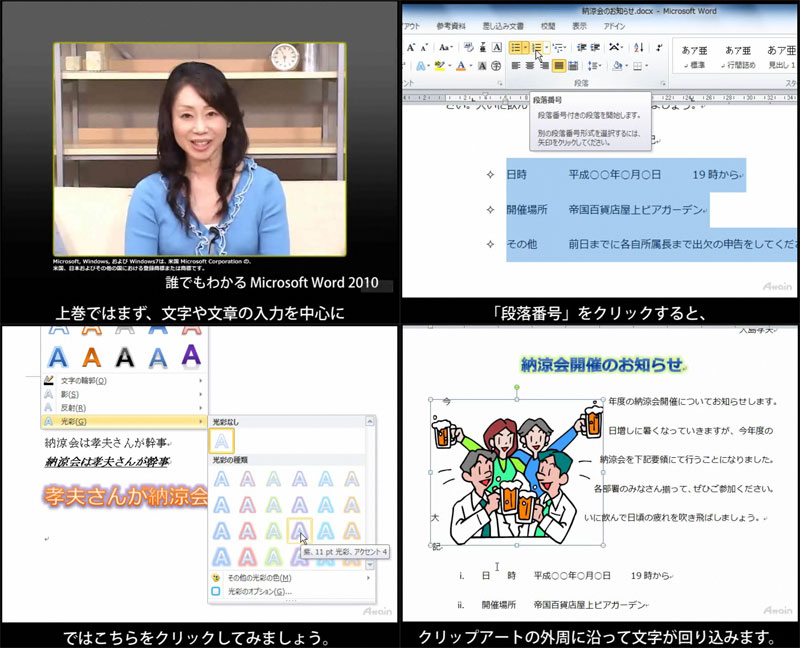Toggle the bullets list button

point(515,47)
